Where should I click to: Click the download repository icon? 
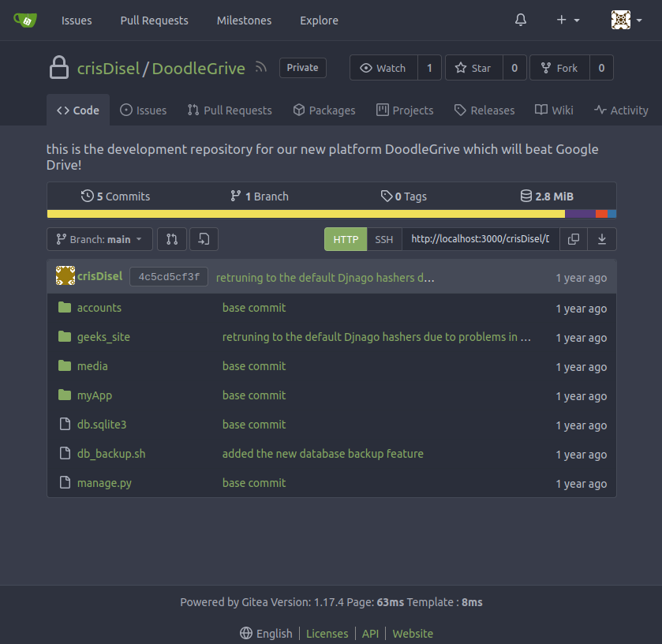(x=602, y=239)
